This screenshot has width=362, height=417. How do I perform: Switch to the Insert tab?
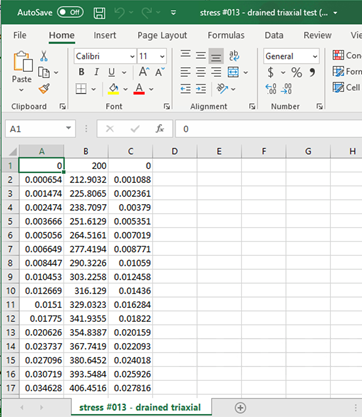click(105, 35)
